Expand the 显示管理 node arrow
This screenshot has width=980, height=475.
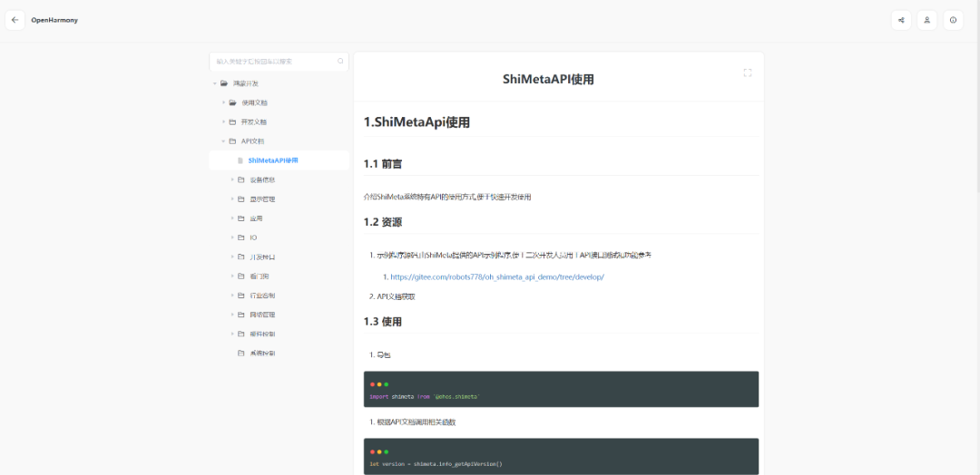pyautogui.click(x=232, y=199)
